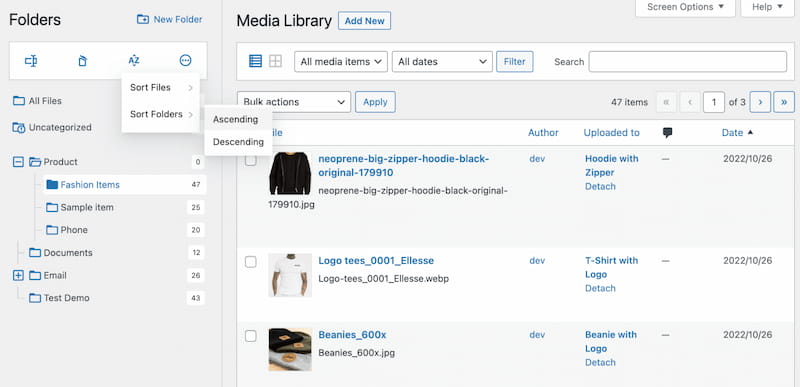Go to the next page arrow

click(x=760, y=102)
